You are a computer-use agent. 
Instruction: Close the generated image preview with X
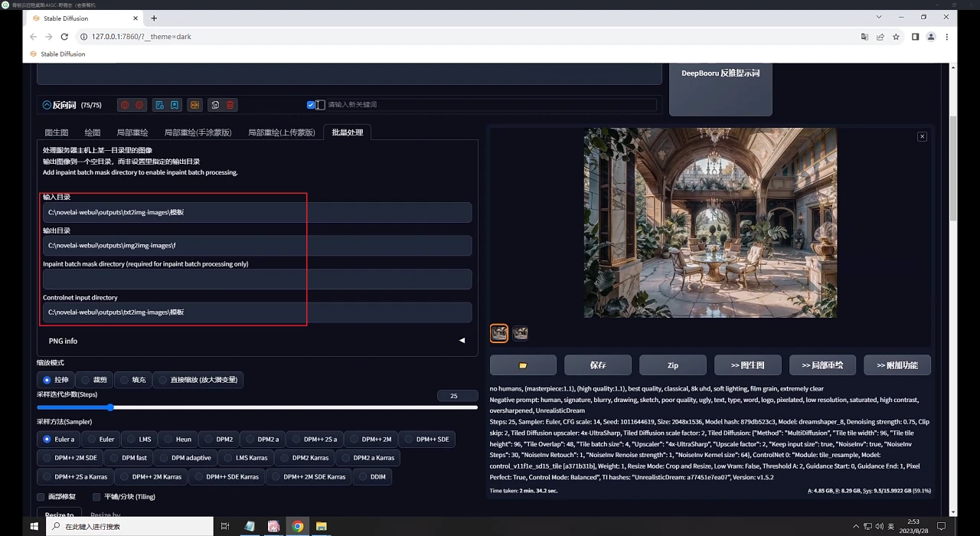(922, 136)
